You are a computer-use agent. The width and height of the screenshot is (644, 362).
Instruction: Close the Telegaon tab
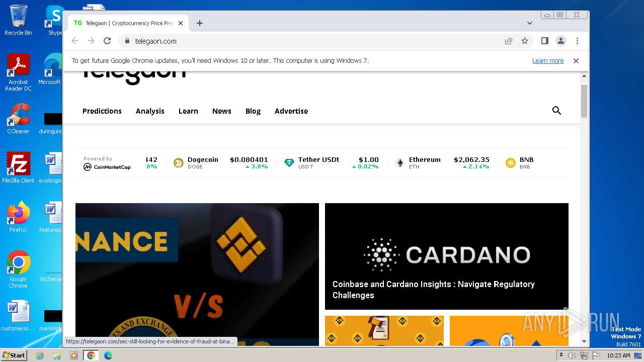(x=181, y=23)
